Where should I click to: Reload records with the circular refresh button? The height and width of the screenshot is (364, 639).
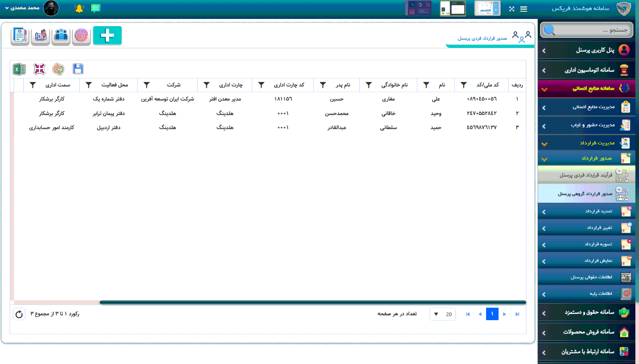19,314
